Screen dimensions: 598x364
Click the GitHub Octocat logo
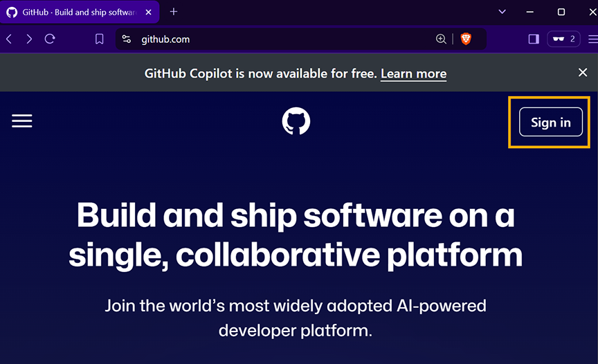pos(296,121)
